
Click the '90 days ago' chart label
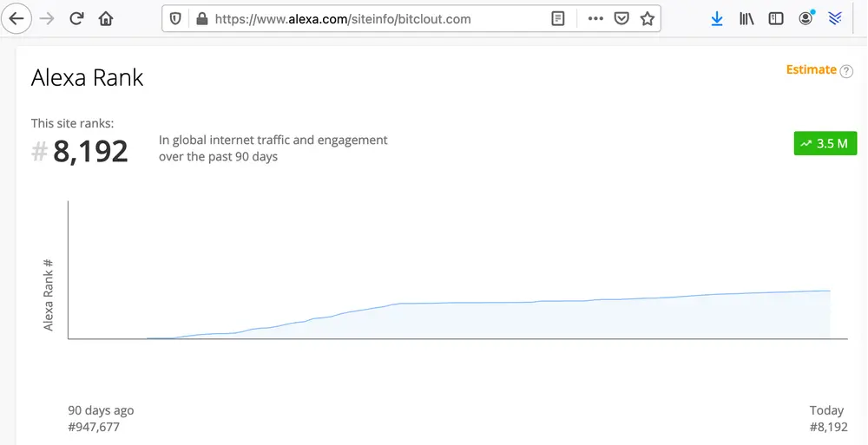tap(101, 410)
